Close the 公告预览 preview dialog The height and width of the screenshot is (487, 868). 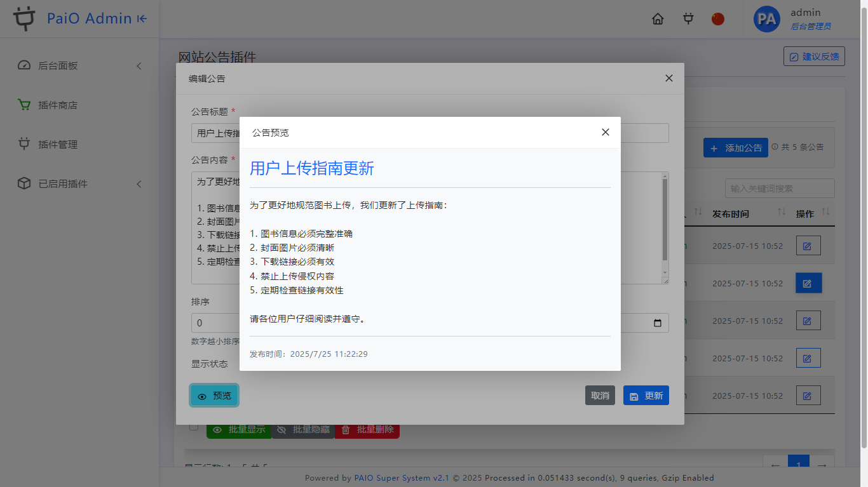(606, 132)
